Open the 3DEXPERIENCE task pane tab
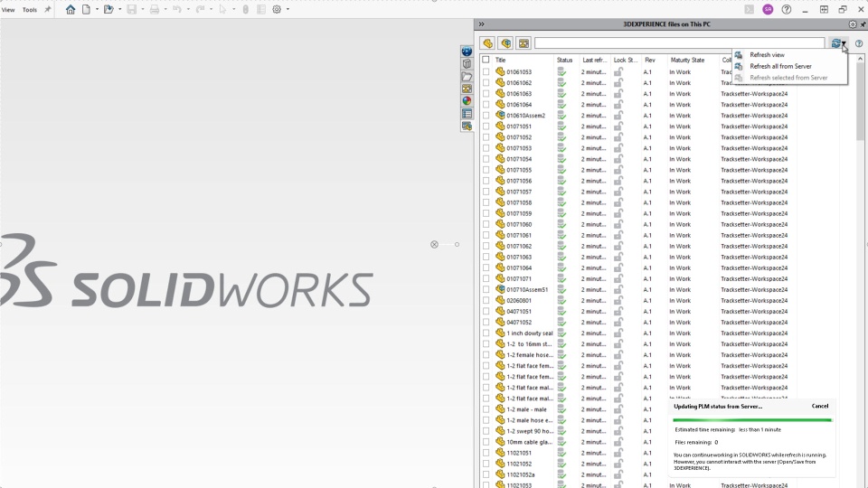The height and width of the screenshot is (488, 868). 467,52
